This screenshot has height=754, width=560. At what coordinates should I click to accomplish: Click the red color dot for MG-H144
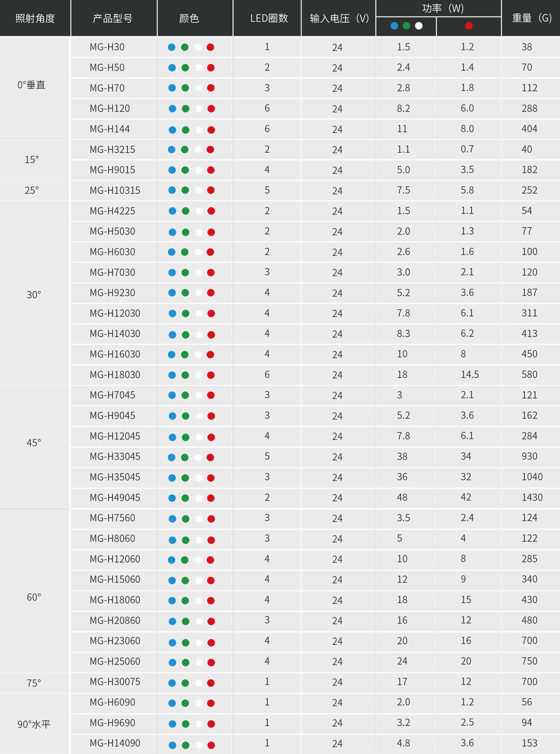211,130
